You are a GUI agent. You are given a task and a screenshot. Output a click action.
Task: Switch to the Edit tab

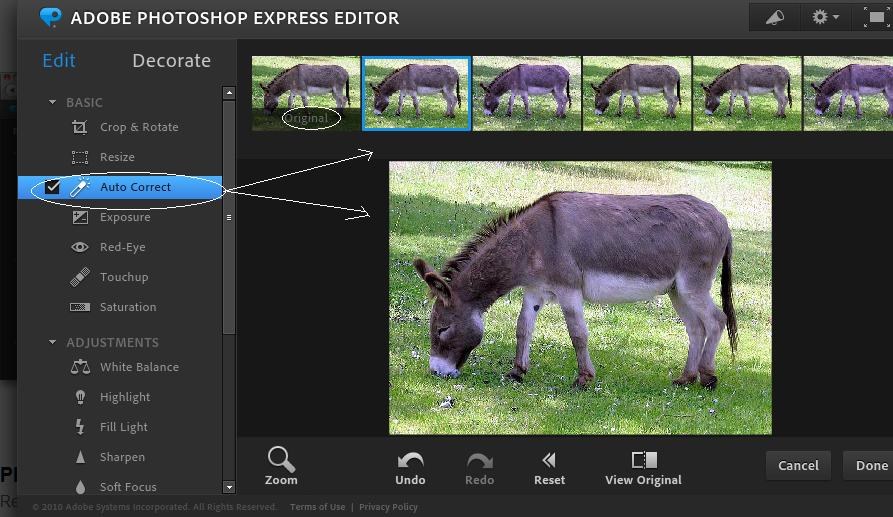[59, 61]
